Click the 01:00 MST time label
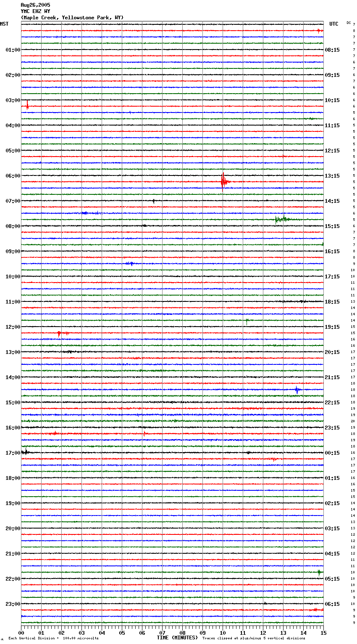The image size is (357, 644). click(x=13, y=50)
